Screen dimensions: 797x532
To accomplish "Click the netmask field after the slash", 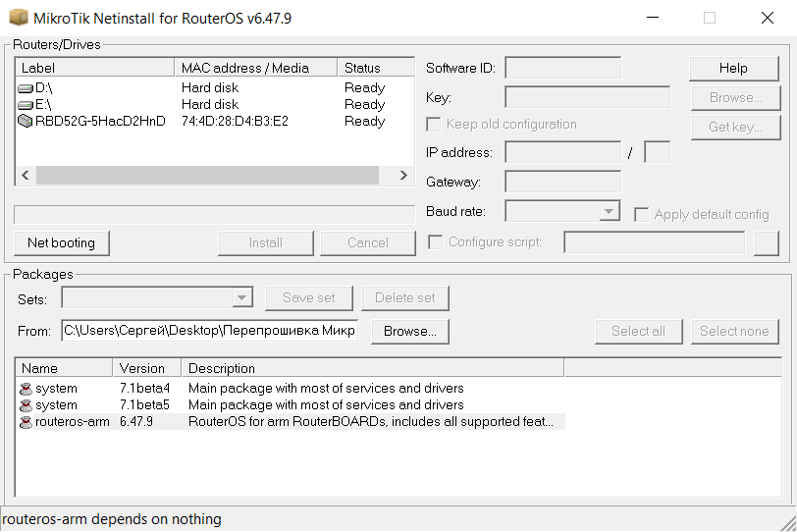I will (x=657, y=152).
